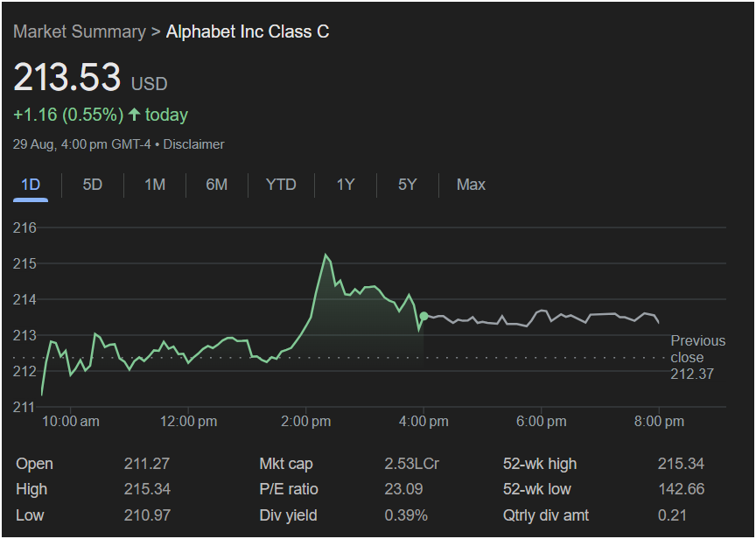The height and width of the screenshot is (539, 756).
Task: Select the 1D time range tab
Action: [x=31, y=185]
